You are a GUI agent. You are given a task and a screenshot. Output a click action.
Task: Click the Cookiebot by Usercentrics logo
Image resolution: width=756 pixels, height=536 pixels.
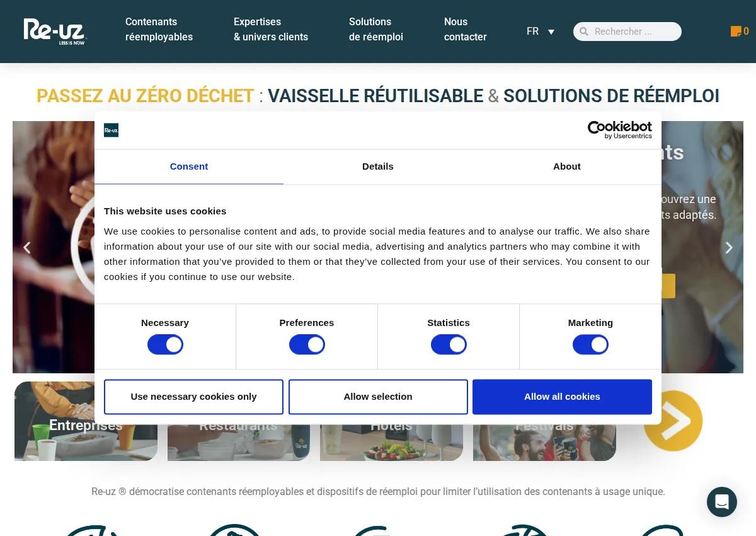pos(620,130)
